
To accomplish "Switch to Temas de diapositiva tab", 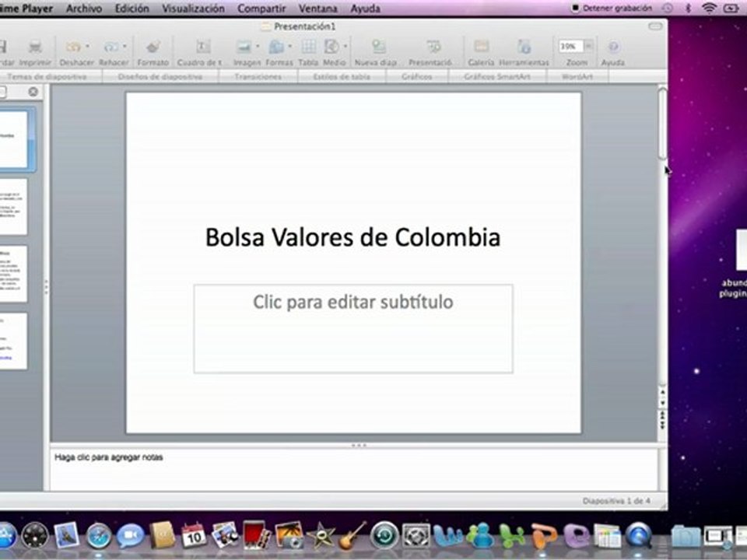I will (47, 77).
